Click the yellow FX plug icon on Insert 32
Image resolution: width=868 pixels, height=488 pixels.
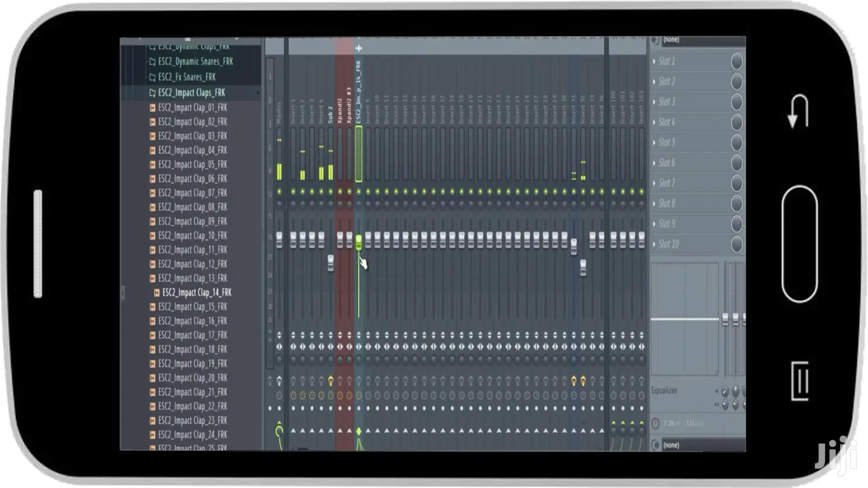click(583, 381)
